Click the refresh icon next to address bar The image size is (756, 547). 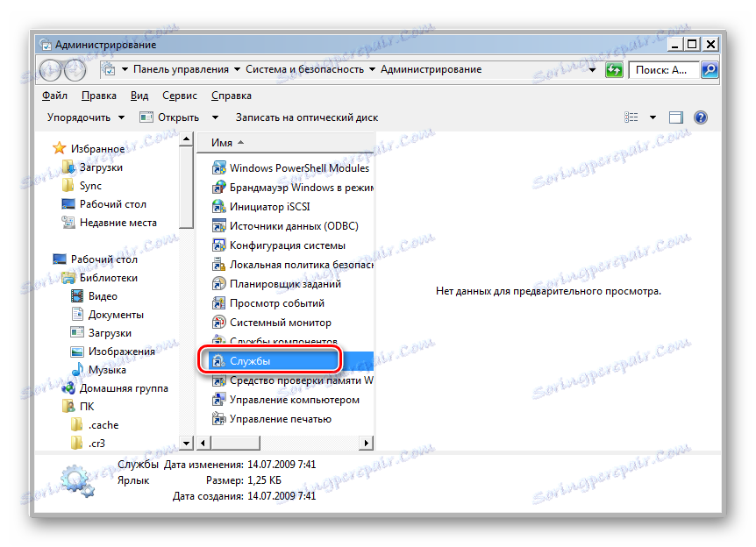click(614, 70)
